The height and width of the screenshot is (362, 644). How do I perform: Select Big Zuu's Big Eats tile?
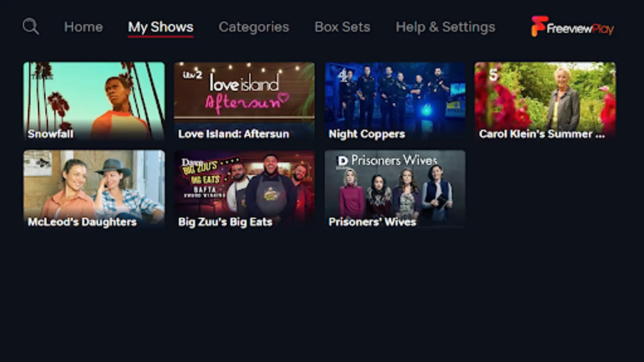pos(244,189)
